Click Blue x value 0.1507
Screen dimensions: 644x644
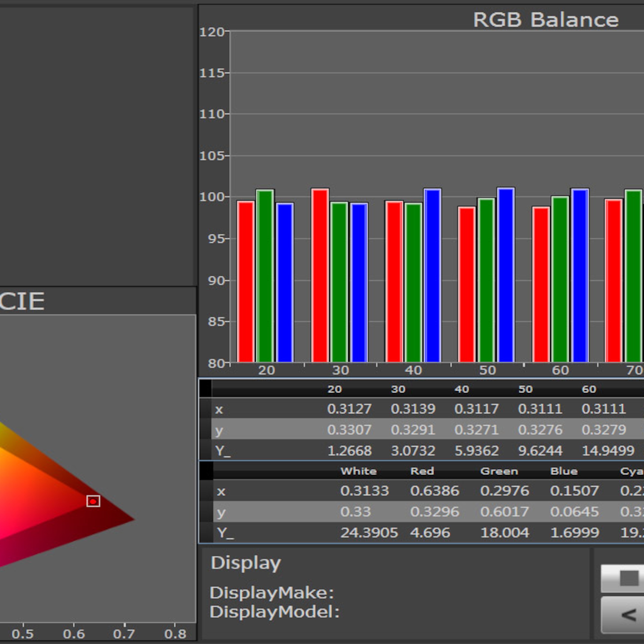575,491
